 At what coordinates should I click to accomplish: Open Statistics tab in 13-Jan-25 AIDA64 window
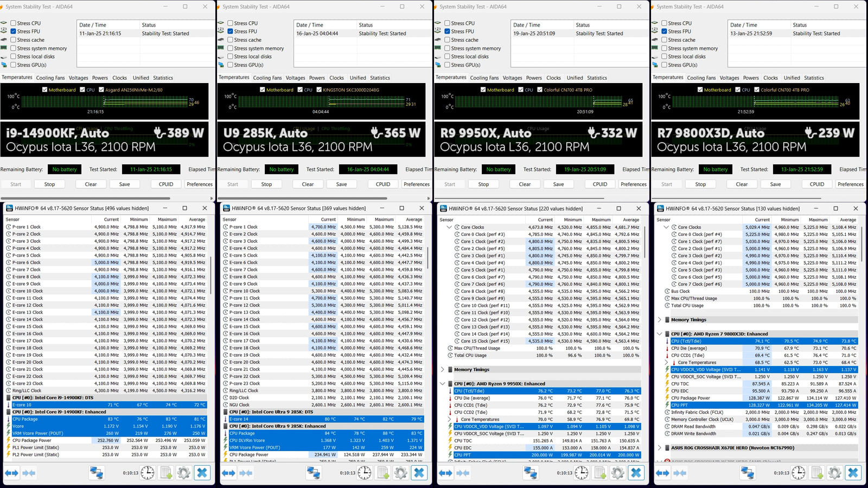point(814,78)
